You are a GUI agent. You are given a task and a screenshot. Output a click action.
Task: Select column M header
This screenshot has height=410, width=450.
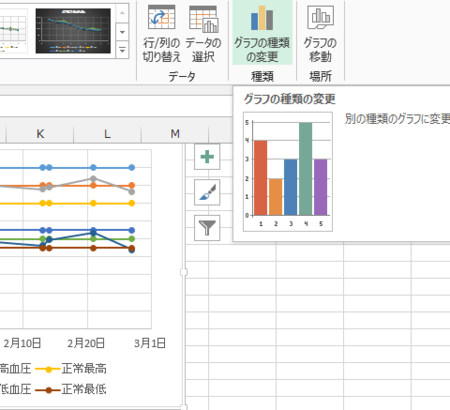click(175, 134)
